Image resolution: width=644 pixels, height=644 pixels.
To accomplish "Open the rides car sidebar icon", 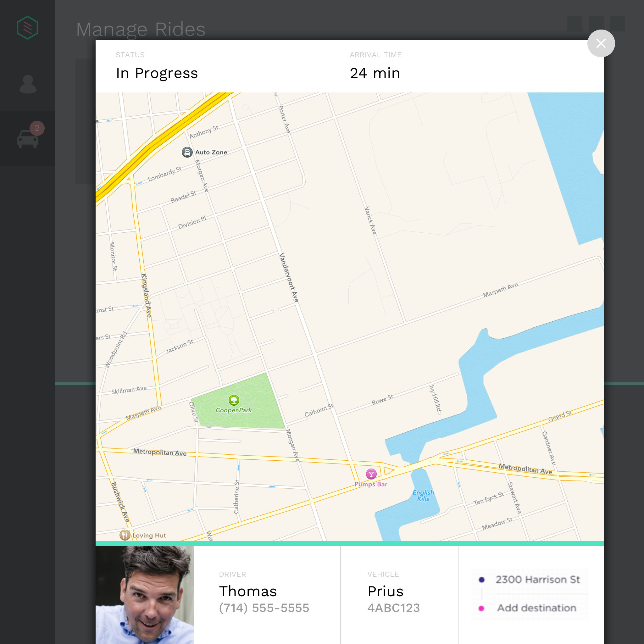I will [x=27, y=139].
